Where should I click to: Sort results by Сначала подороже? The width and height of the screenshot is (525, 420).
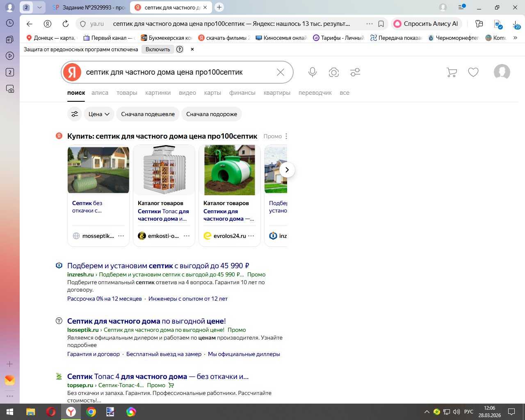tap(212, 114)
